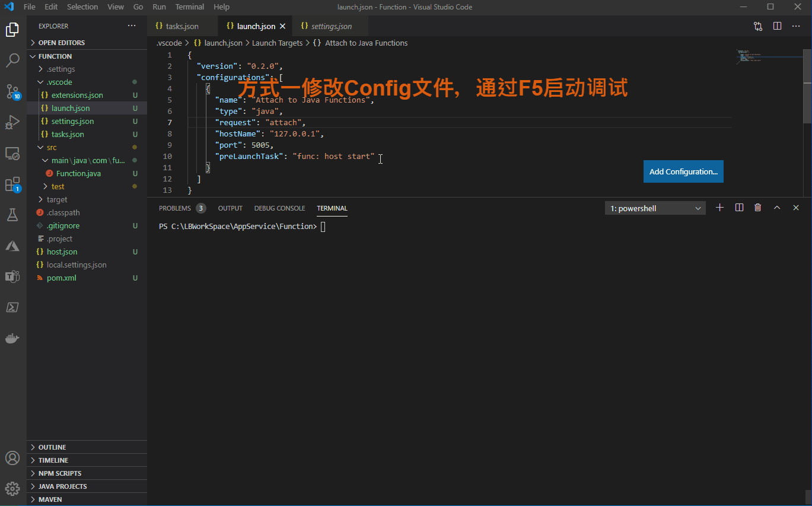This screenshot has height=506, width=812.
Task: Expand the JAVA PROJECTS section
Action: coord(62,486)
